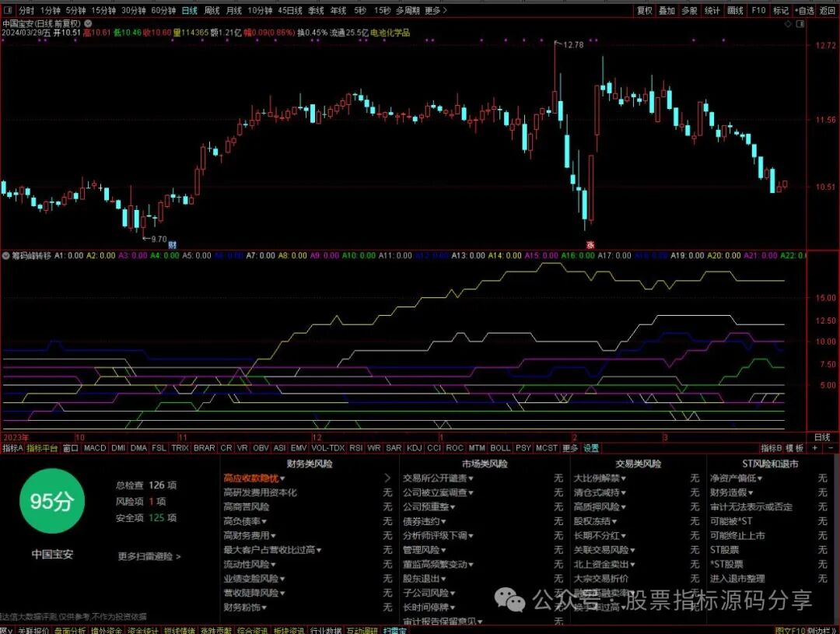Switch to 30分钟 period
Screen dimensions: 840x634
click(134, 10)
